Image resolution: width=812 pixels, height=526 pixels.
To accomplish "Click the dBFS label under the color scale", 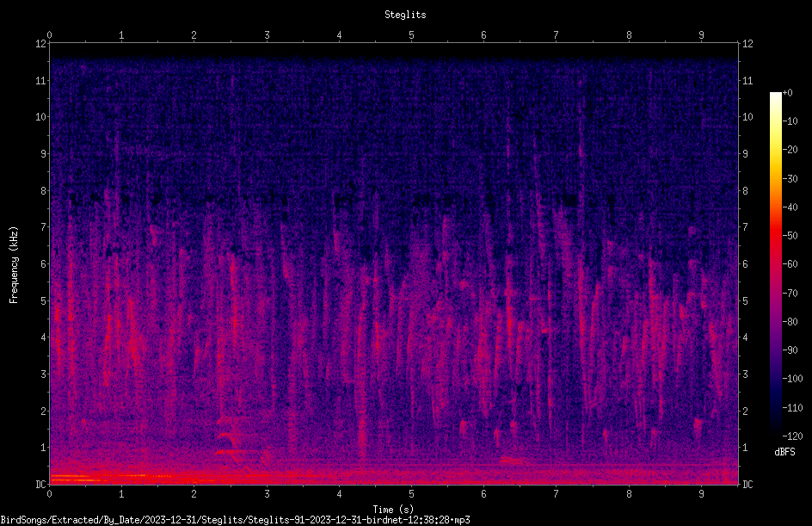I will pyautogui.click(x=784, y=452).
